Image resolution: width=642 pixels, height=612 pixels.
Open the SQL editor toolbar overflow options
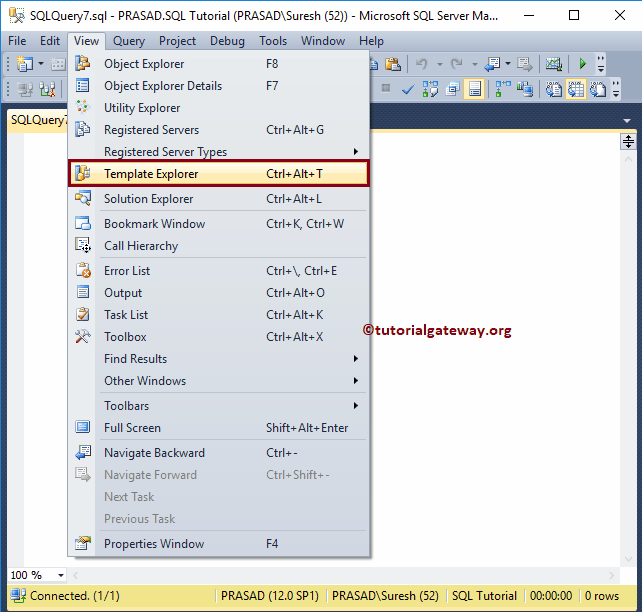click(x=616, y=89)
